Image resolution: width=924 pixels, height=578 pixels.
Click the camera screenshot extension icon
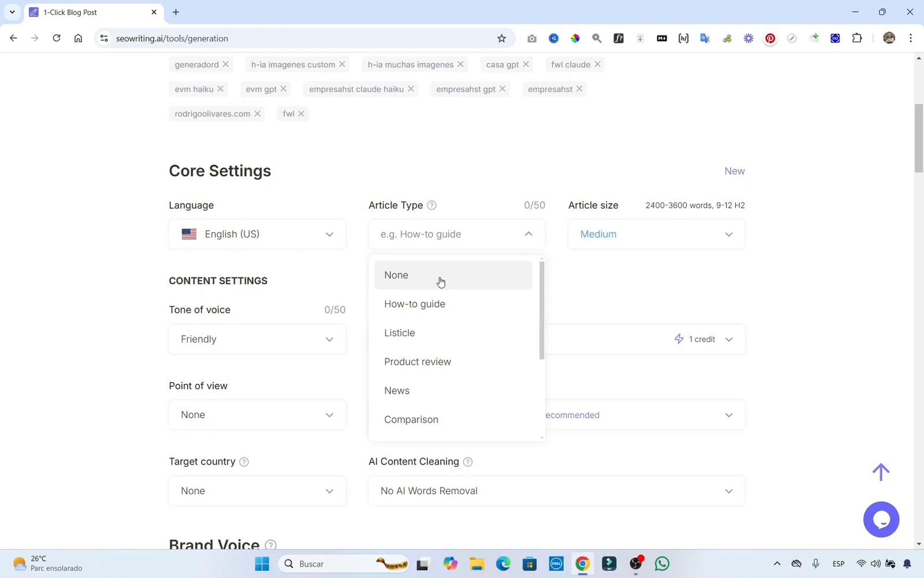(x=532, y=38)
